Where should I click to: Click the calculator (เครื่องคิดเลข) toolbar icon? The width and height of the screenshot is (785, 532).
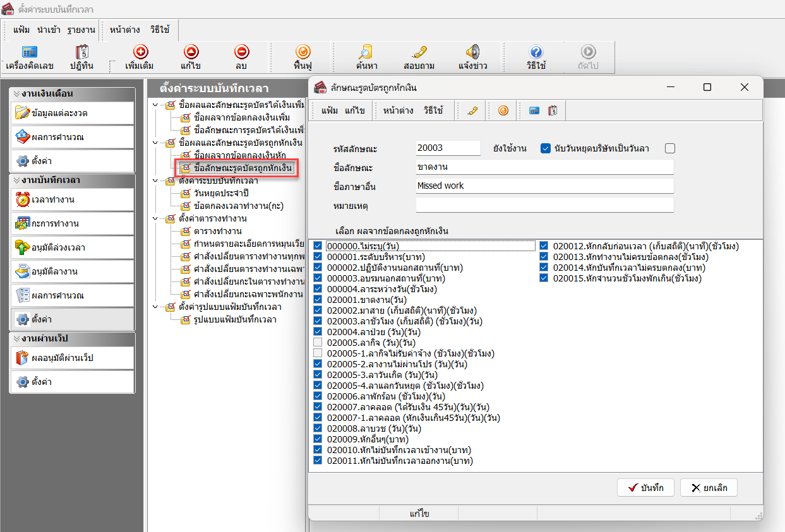pyautogui.click(x=29, y=53)
